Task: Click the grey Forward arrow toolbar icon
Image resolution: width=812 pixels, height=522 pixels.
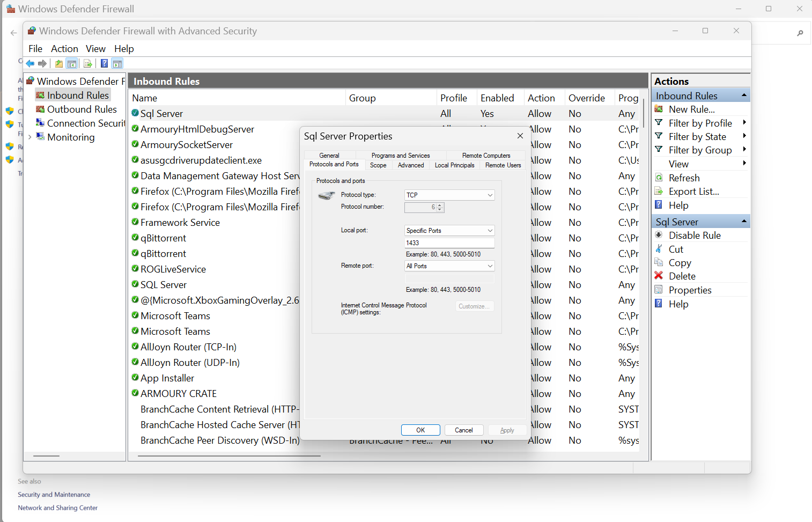Action: click(42, 64)
